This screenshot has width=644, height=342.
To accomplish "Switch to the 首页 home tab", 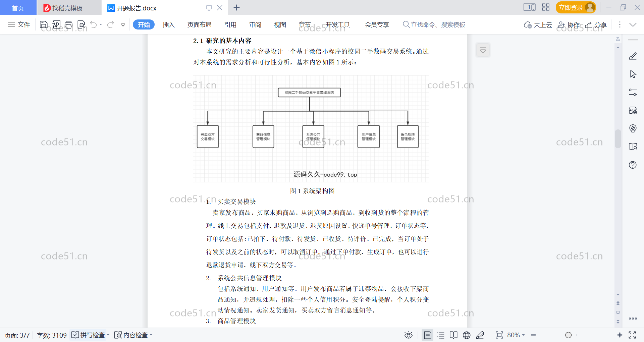I will coord(18,8).
